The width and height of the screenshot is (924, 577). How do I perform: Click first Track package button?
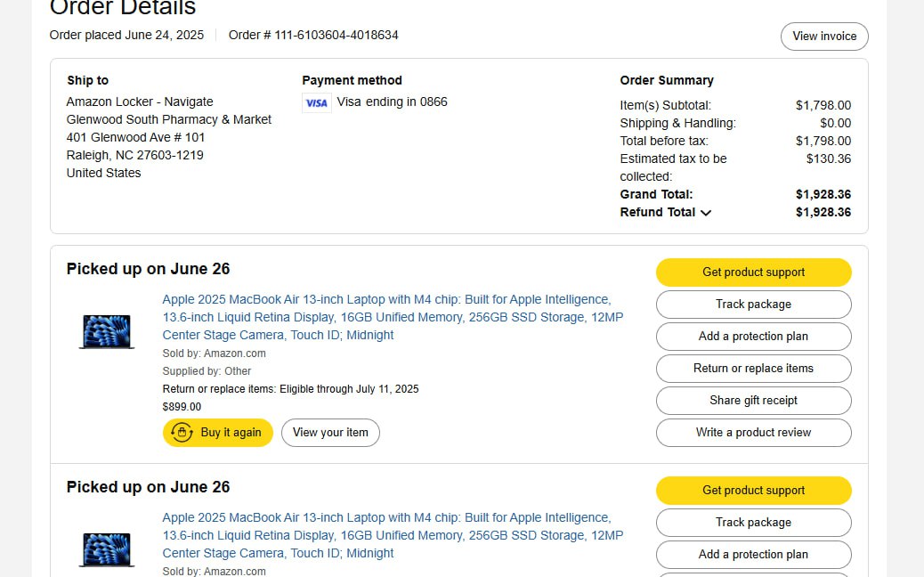pyautogui.click(x=753, y=305)
